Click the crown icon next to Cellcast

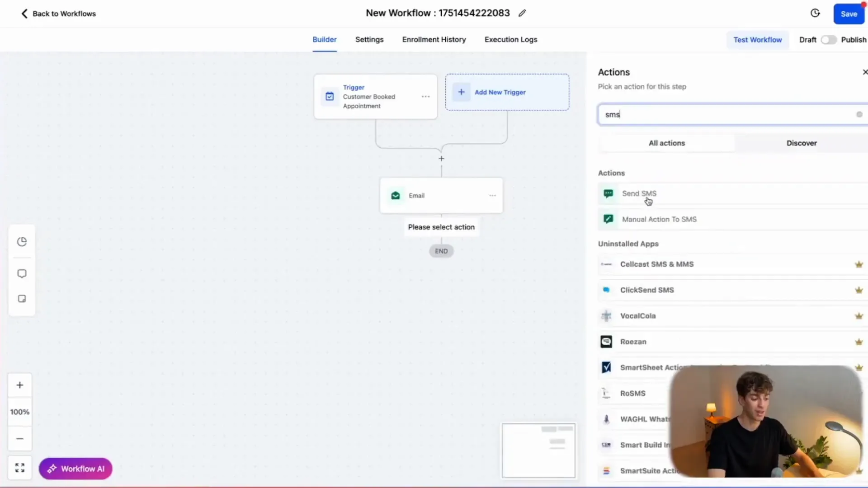tap(859, 264)
